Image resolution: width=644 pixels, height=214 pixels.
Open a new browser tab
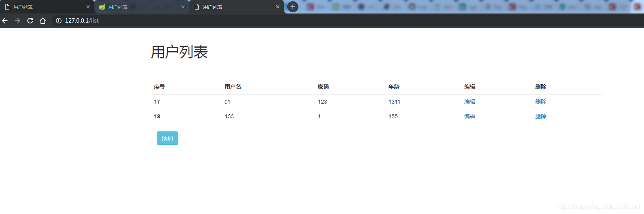point(292,7)
